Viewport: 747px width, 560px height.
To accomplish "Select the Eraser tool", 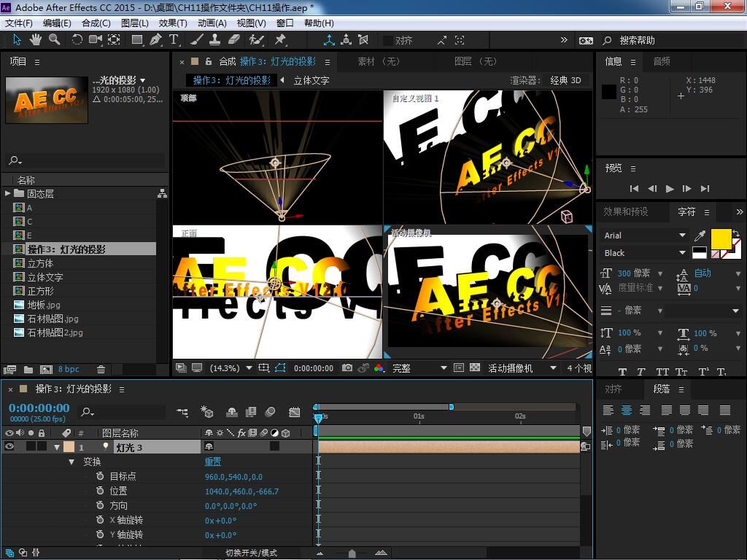I will point(234,40).
